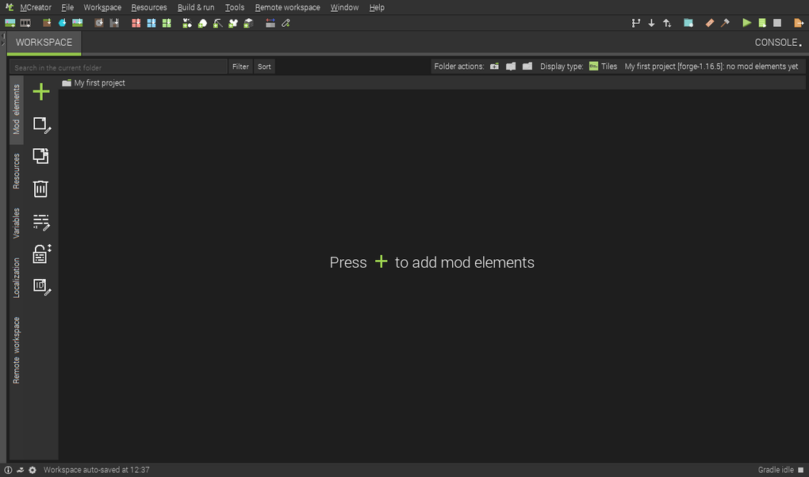Click the element ID edit icon

[41, 287]
